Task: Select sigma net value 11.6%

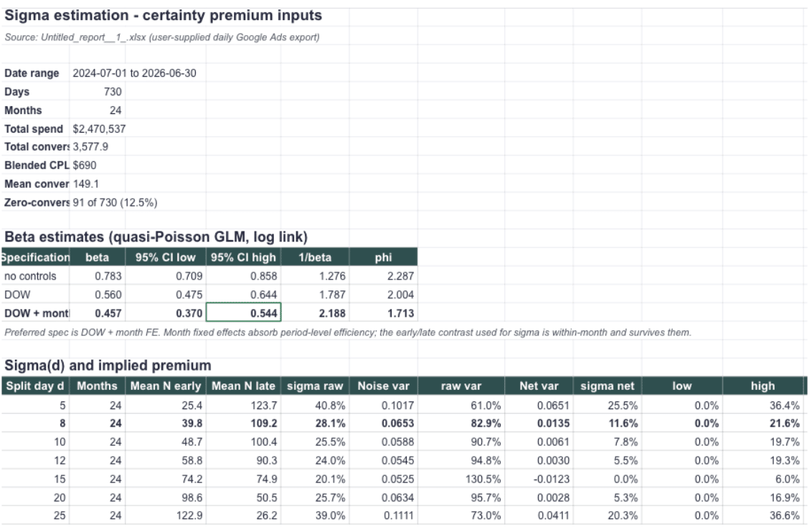Action: coord(607,423)
